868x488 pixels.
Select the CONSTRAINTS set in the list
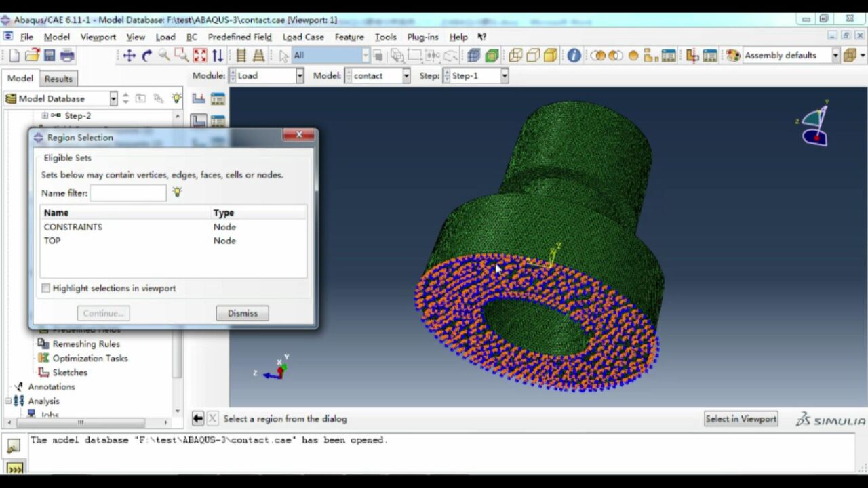pyautogui.click(x=73, y=227)
